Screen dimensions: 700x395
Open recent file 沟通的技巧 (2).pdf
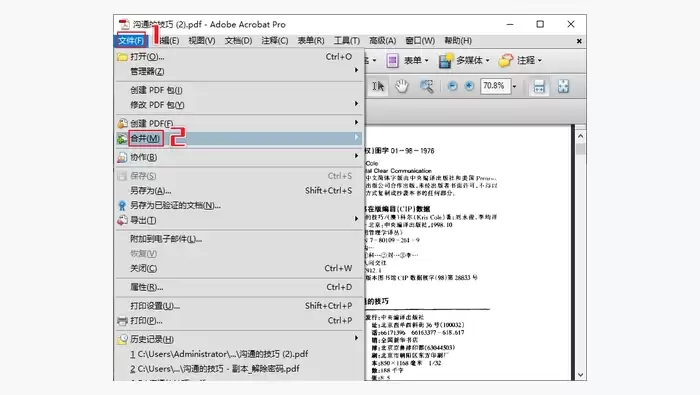click(240, 354)
